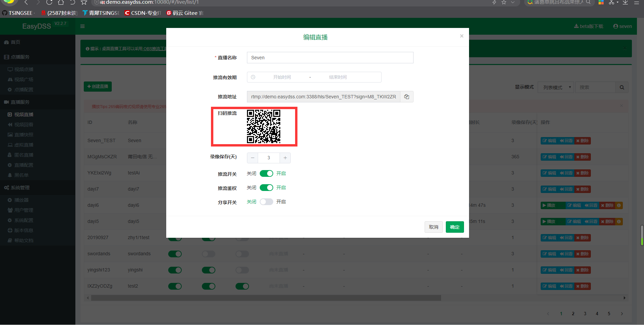The height and width of the screenshot is (325, 644).
Task: Open the seven user menu
Action: click(622, 26)
